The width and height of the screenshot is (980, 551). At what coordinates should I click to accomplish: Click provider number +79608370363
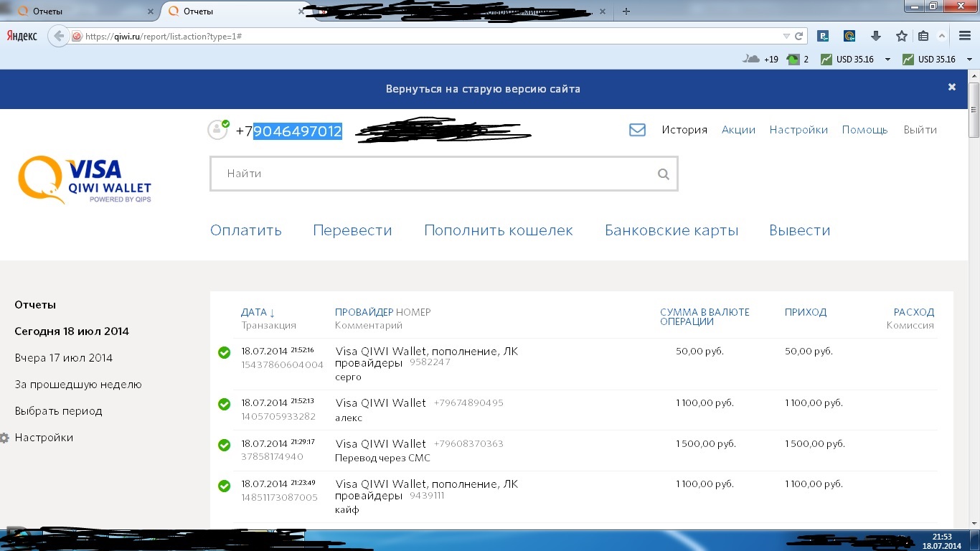click(468, 444)
